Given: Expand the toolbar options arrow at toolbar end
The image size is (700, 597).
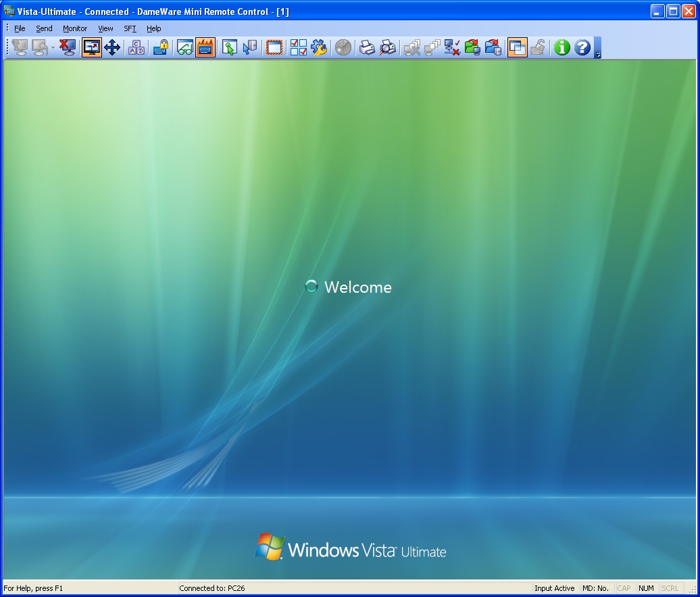Looking at the screenshot, I should tap(598, 48).
